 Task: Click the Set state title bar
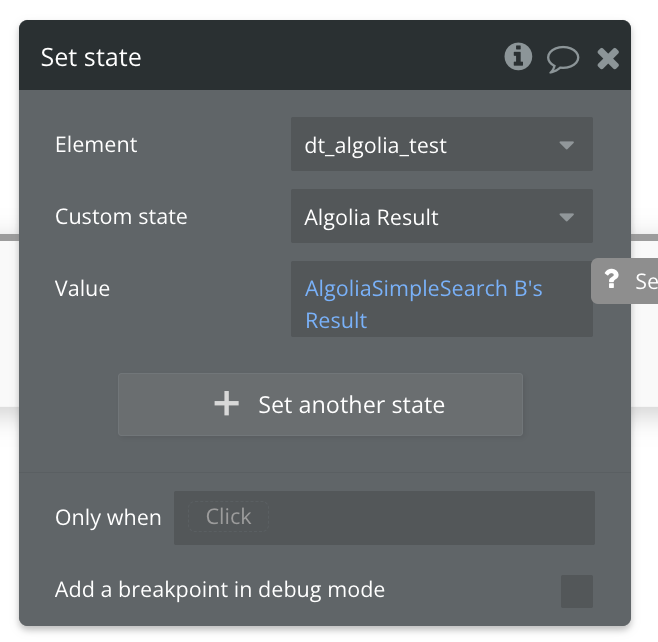[325, 55]
